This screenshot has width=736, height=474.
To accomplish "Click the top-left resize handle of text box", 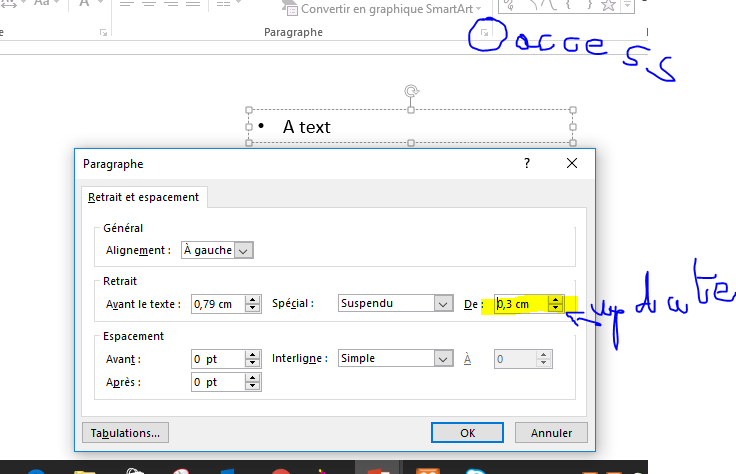I will point(249,110).
